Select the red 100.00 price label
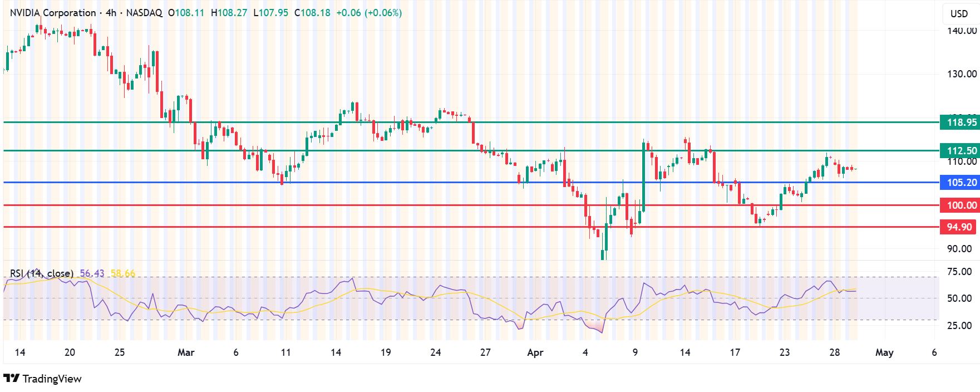Image resolution: width=980 pixels, height=392 pixels. coord(959,205)
